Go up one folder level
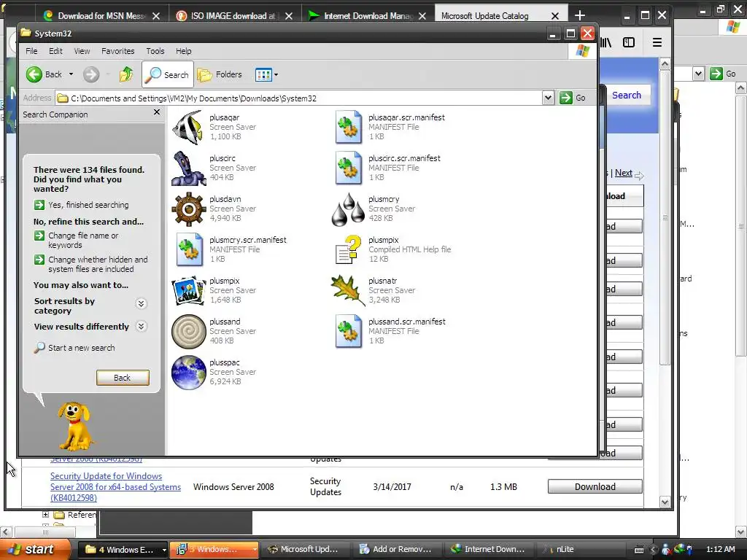This screenshot has height=560, width=747. pyautogui.click(x=126, y=74)
